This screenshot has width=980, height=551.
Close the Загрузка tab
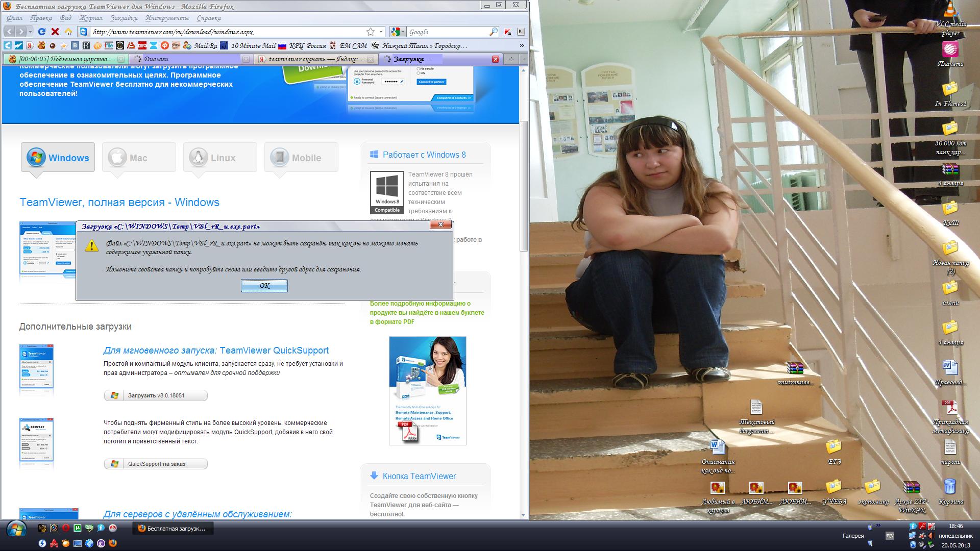pos(495,59)
